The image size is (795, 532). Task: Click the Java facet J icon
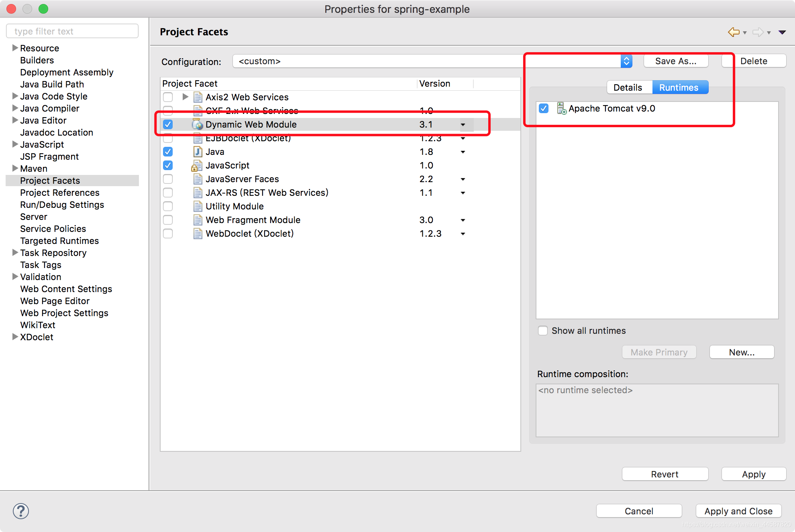click(x=198, y=152)
